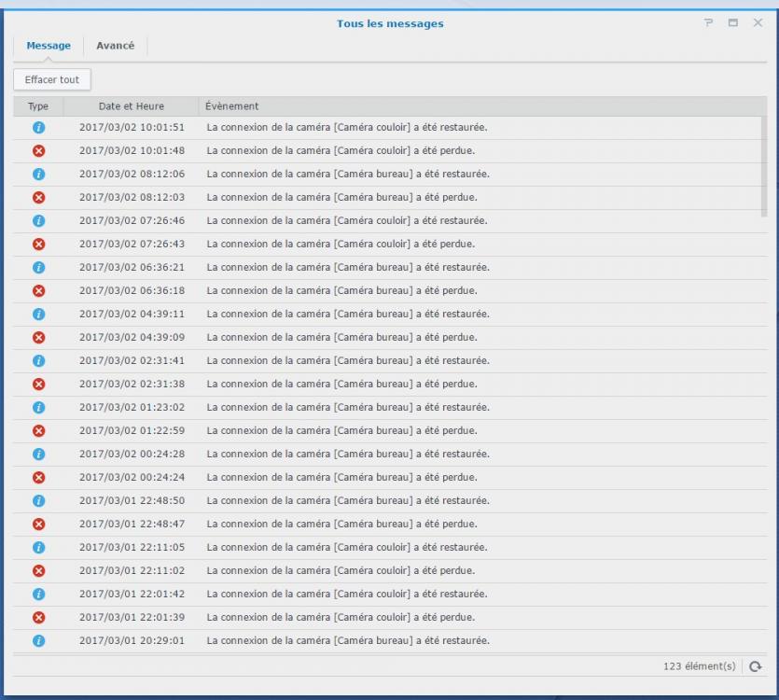The image size is (779, 700).
Task: Sort by Date et Heure column header
Action: (131, 106)
